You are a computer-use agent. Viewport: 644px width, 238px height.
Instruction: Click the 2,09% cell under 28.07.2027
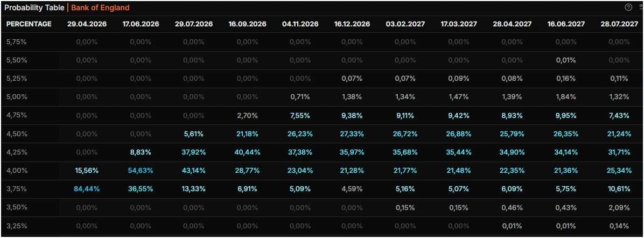pos(619,207)
